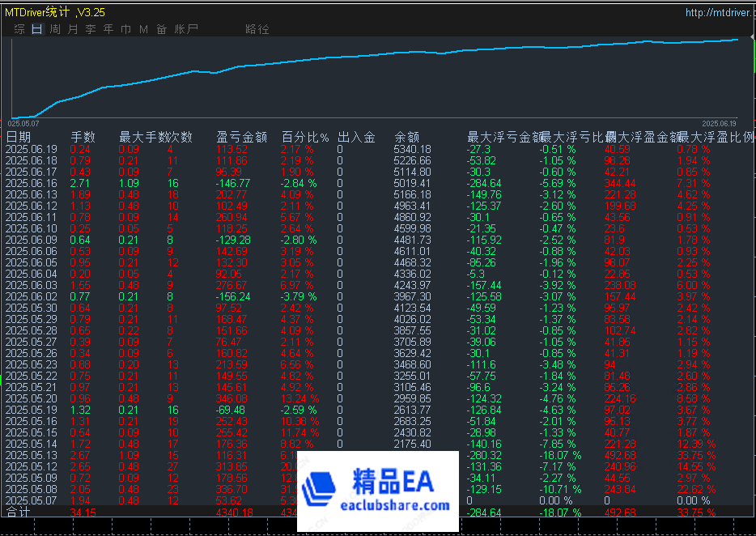The height and width of the screenshot is (536, 756).
Task: Click the 34.15 total lots value
Action: click(x=83, y=513)
